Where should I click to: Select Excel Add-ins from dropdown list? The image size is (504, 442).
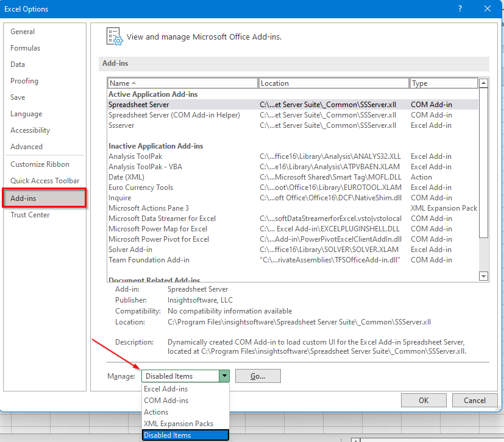(x=166, y=389)
